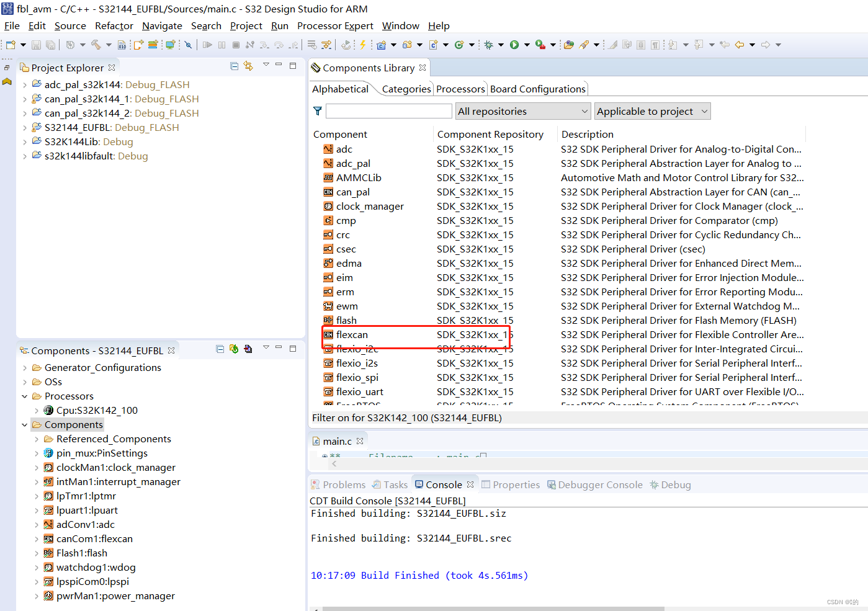Click the green Run play icon

[514, 45]
